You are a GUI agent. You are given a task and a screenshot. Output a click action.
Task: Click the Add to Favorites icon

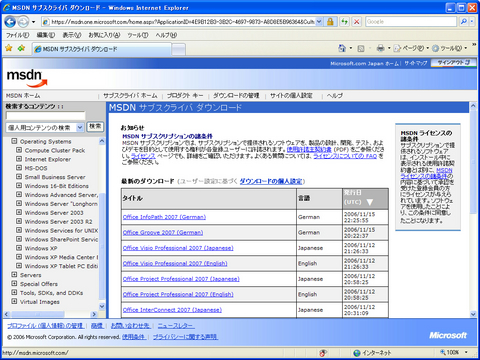(22, 48)
